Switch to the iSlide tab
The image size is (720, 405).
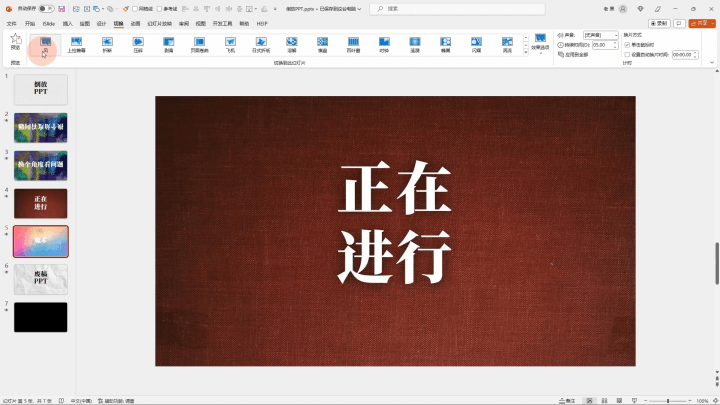48,23
